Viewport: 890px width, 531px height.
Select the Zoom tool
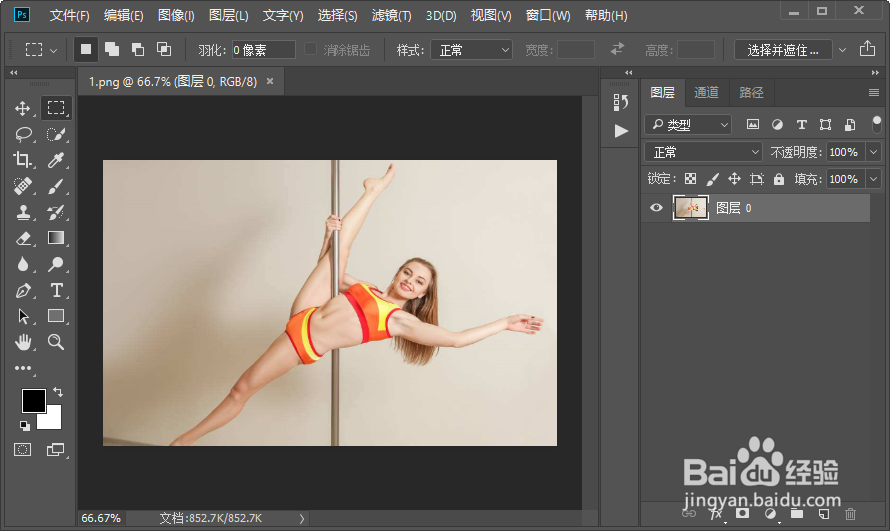pos(56,343)
